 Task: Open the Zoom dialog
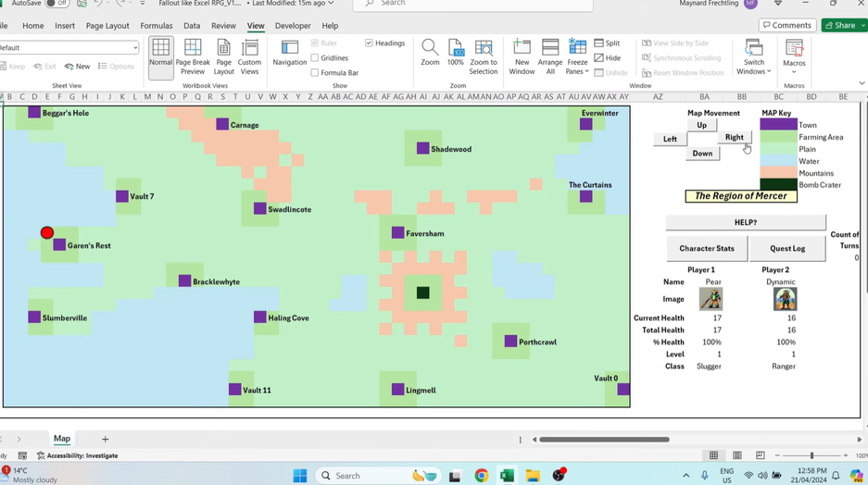point(430,53)
